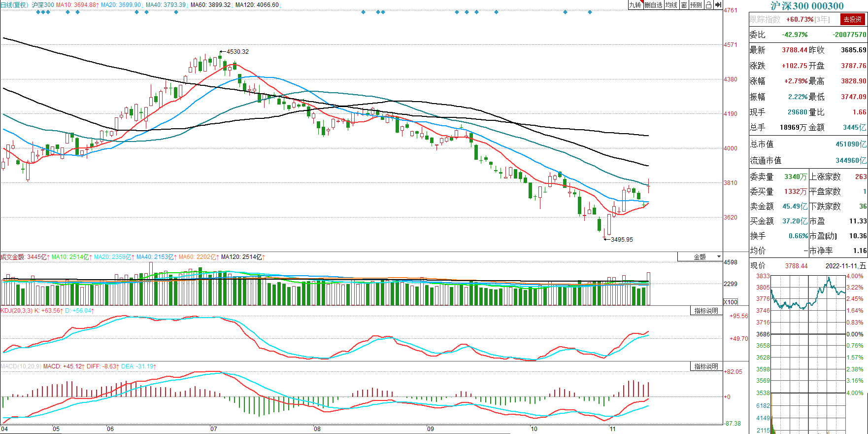Click the red 去投资 button
This screenshot has width=868, height=434.
(852, 19)
